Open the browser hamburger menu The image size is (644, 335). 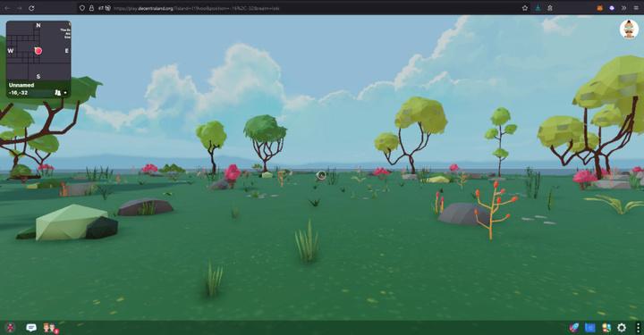coord(636,8)
